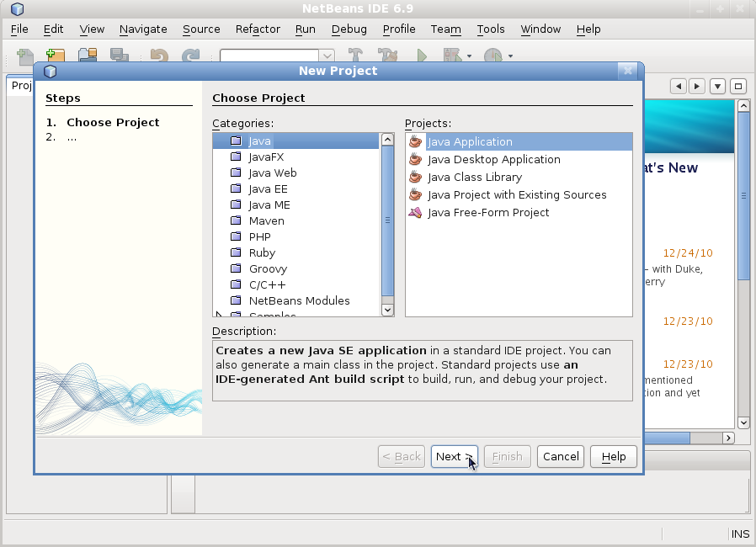Choose Java Class Library project type

[519, 178]
